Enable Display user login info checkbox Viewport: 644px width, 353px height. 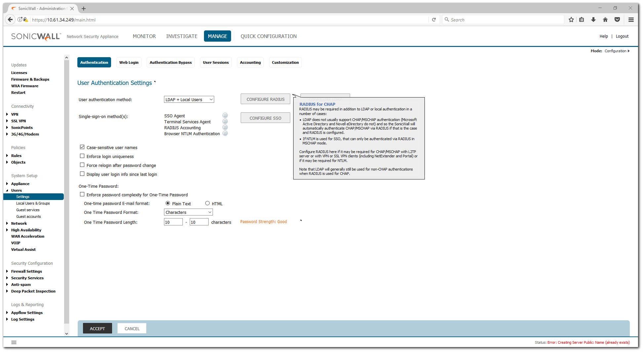point(82,174)
